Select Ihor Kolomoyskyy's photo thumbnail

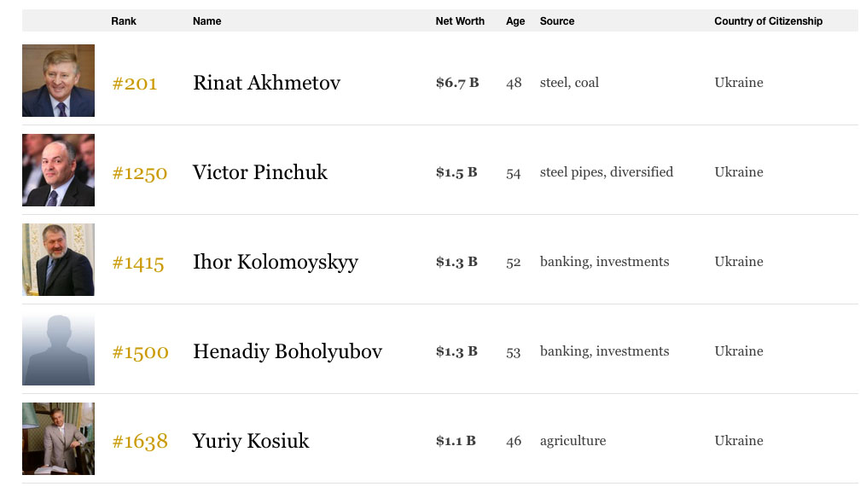pyautogui.click(x=58, y=259)
